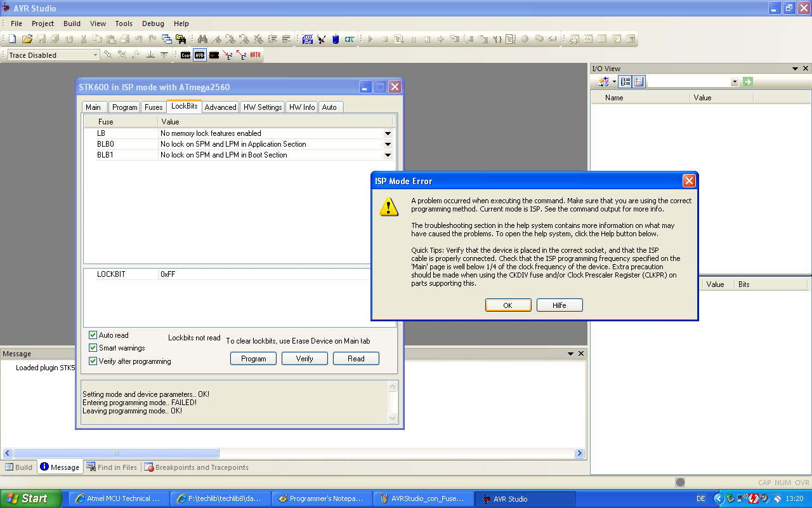Open the BLB1 value dropdown arrow

pyautogui.click(x=388, y=155)
